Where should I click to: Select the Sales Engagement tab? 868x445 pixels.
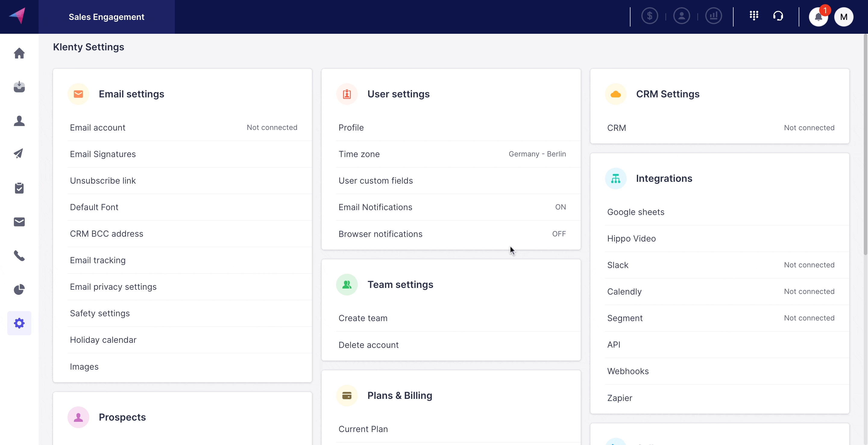point(106,17)
